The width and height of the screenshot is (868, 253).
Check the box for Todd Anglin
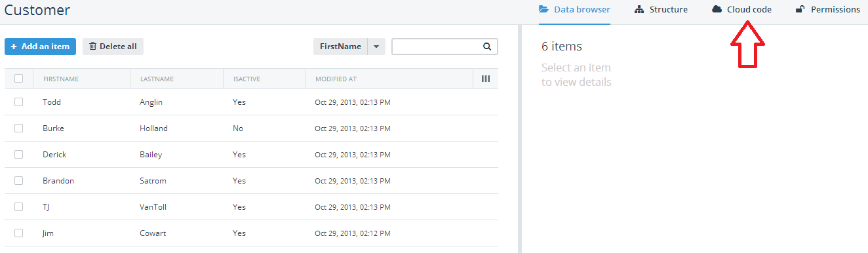pyautogui.click(x=18, y=102)
